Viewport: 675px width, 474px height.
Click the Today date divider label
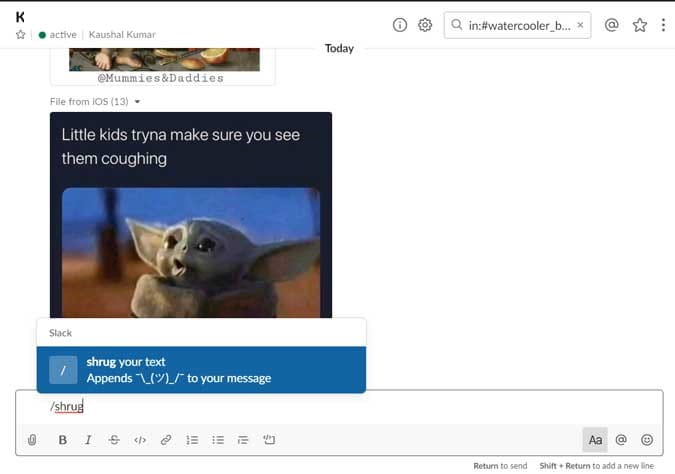(x=339, y=48)
